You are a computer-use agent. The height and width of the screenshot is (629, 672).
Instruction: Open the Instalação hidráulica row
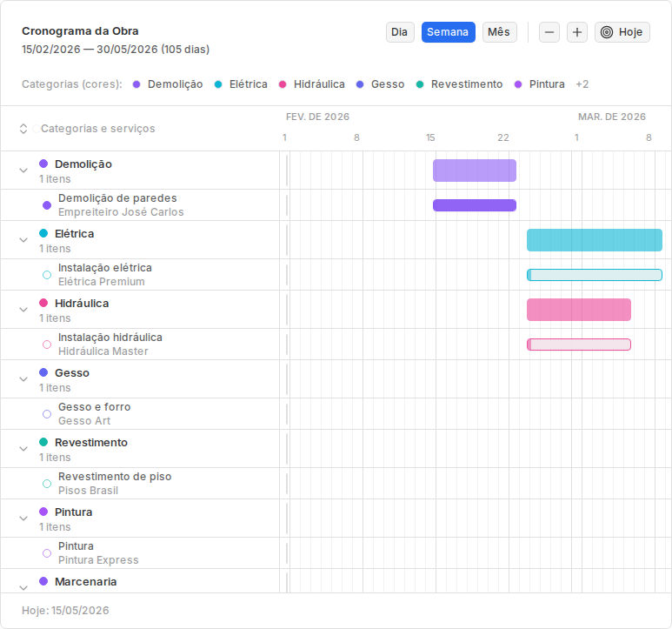point(140,345)
